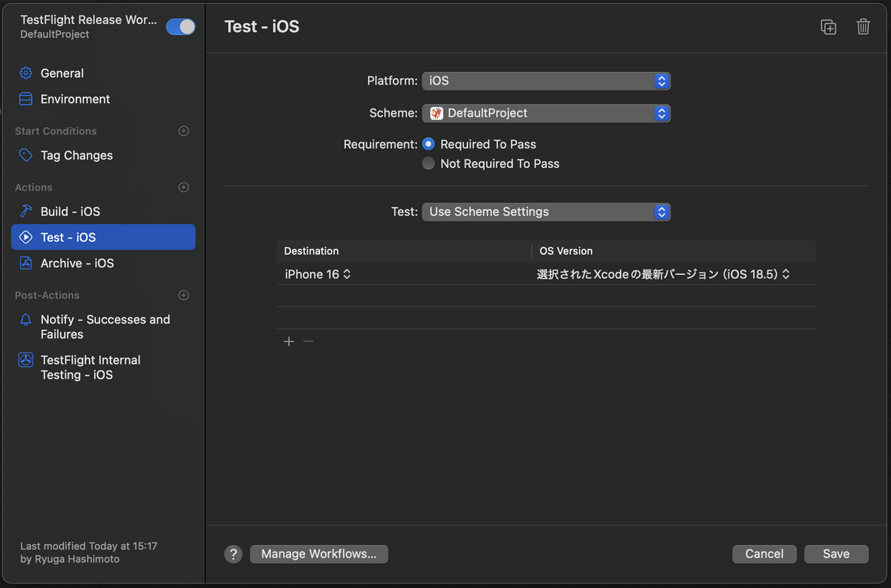Click the Last modified Today at 15:17 text

pos(89,546)
